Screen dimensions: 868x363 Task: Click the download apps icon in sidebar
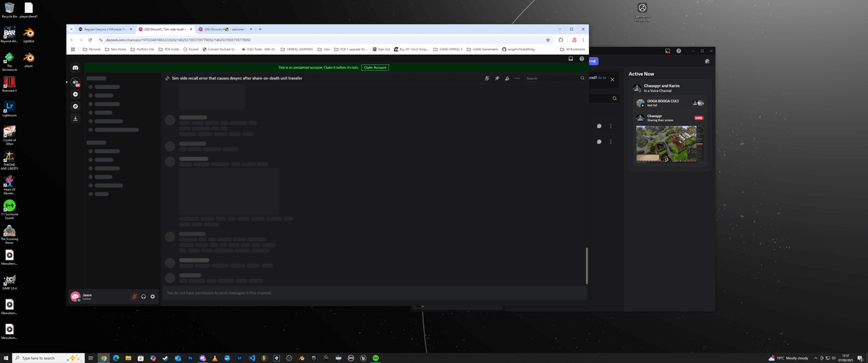tap(75, 119)
